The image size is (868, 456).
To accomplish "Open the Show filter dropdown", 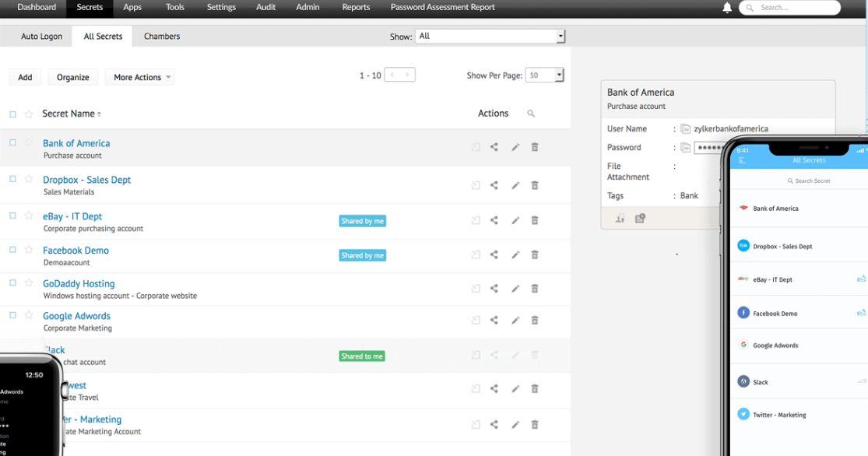I will pyautogui.click(x=490, y=37).
